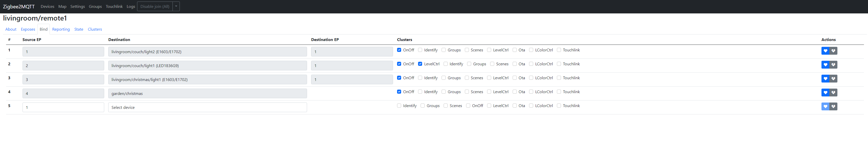Click the unbind broken-heart icon for row 1
The image size is (868, 142).
coord(833,51)
